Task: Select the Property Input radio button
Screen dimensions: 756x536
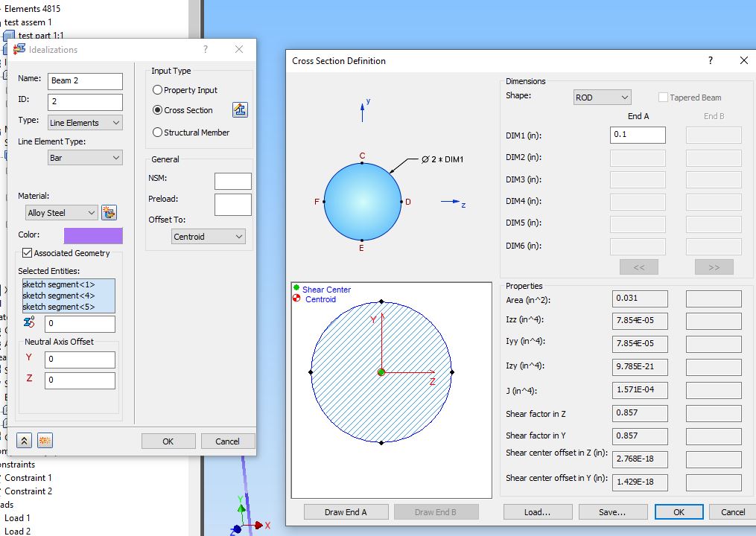Action: (x=157, y=90)
